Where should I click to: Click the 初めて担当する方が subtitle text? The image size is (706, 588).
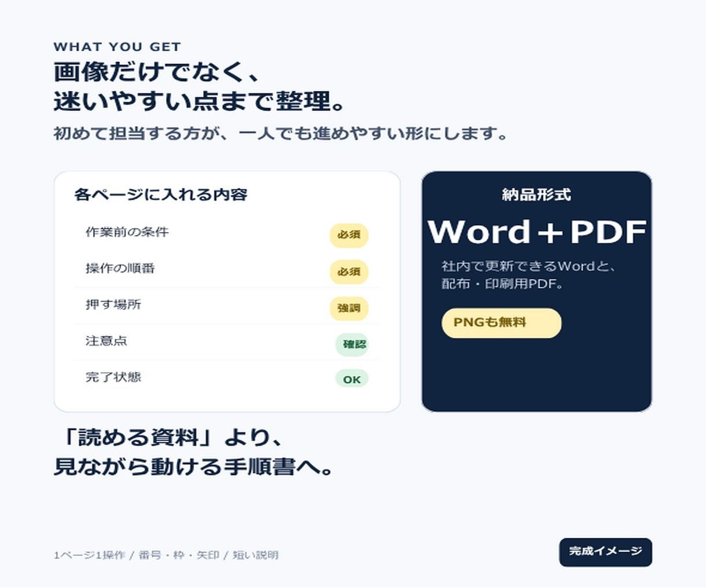click(x=281, y=134)
